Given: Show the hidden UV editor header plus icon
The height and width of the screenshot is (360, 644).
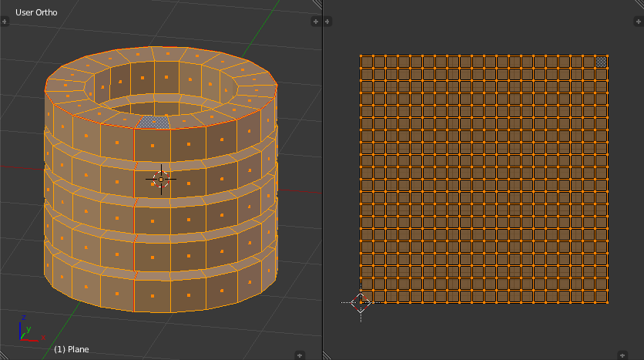Looking at the screenshot, I should point(622,355).
